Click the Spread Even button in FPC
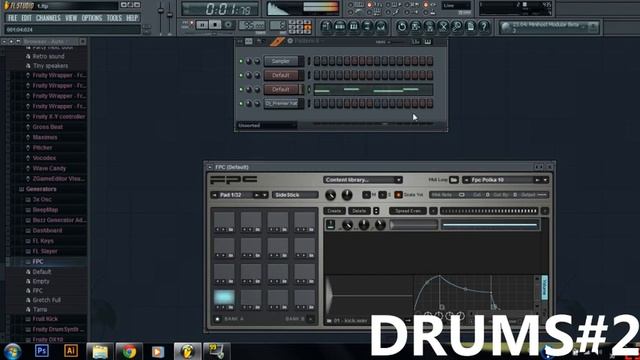Viewport: 640px width, 360px height. [408, 211]
